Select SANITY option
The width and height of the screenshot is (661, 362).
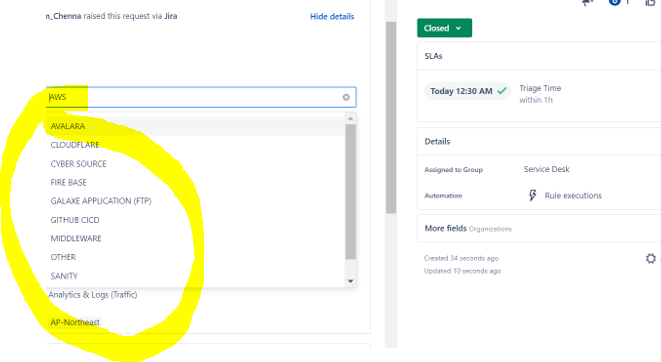pos(195,276)
